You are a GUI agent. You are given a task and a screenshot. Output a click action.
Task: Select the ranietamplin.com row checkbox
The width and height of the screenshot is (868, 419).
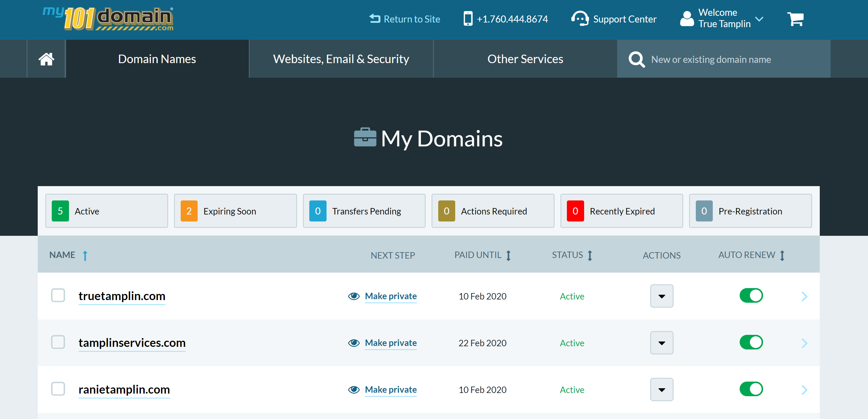[58, 389]
